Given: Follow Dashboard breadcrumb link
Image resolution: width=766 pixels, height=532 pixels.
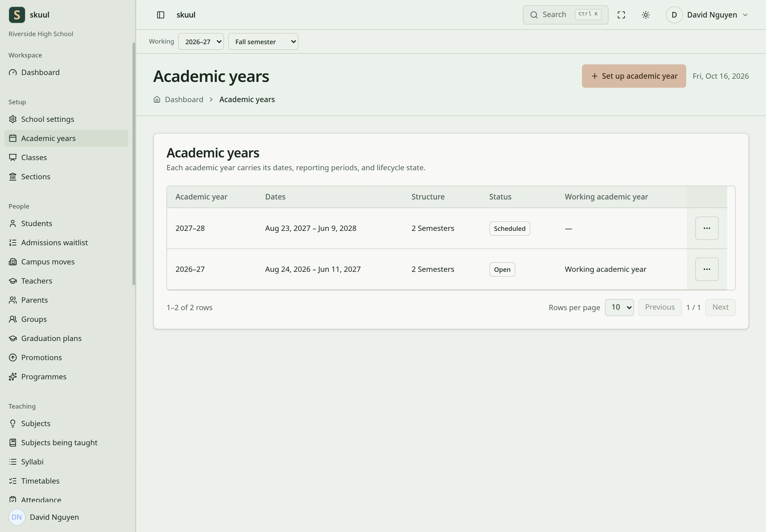Looking at the screenshot, I should [x=184, y=99].
